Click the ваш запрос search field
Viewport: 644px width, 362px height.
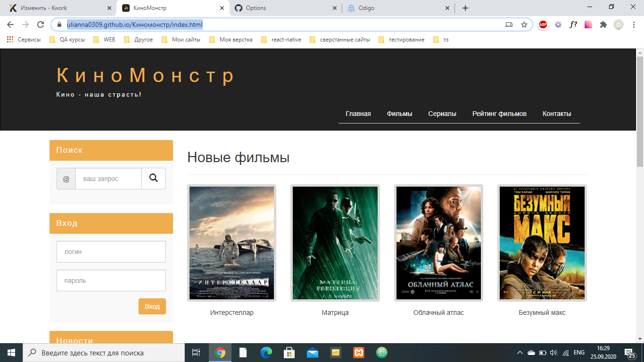[108, 179]
